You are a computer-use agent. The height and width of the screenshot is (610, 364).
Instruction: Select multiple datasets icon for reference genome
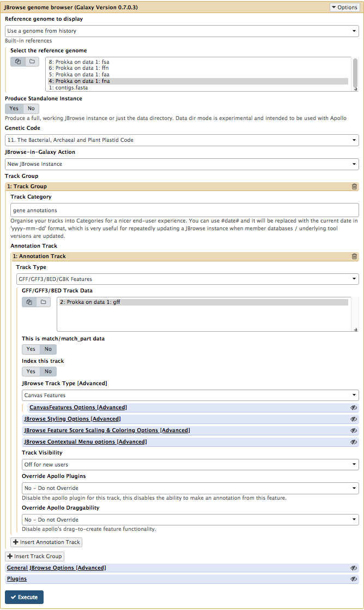(18, 62)
